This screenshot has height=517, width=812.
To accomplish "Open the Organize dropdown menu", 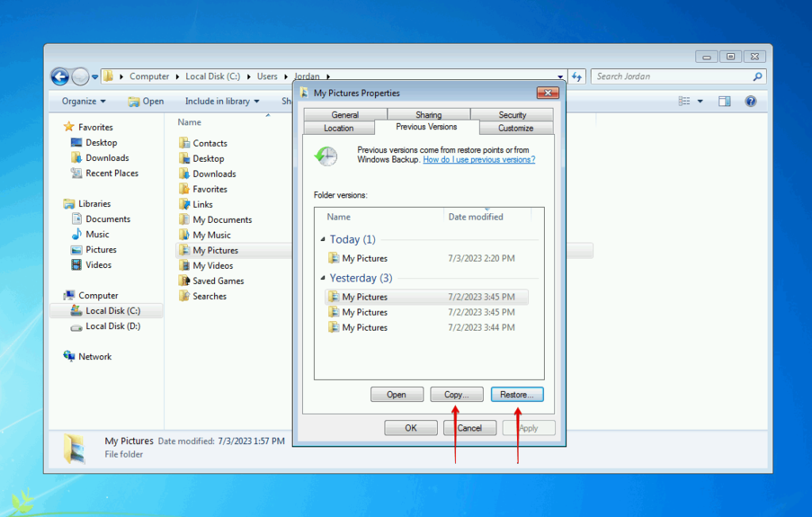I will point(82,101).
